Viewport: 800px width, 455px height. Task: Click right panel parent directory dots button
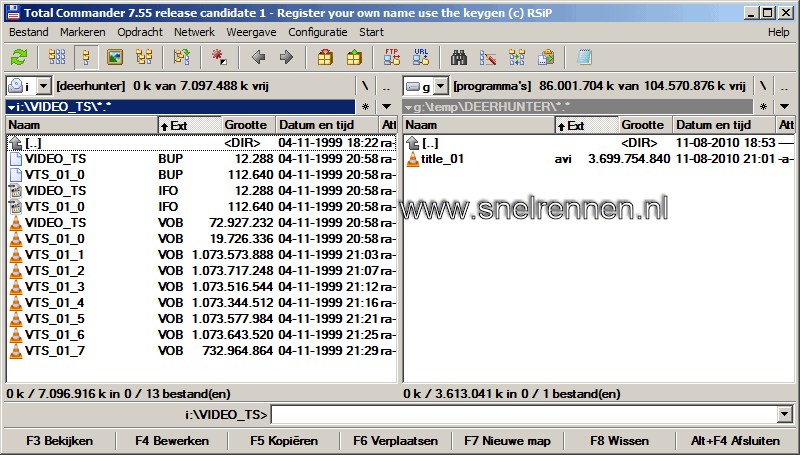(784, 86)
